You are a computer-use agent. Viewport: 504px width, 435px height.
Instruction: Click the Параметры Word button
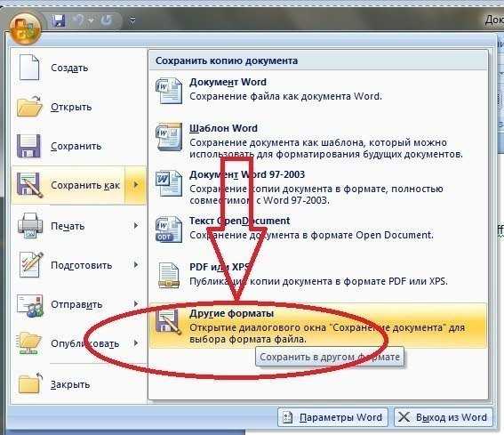point(333,417)
